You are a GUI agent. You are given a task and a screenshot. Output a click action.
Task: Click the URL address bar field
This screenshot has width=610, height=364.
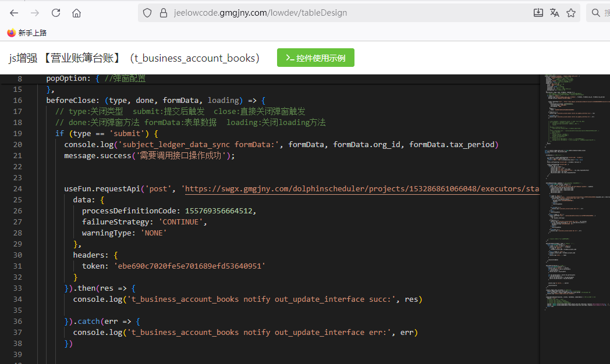tap(349, 13)
